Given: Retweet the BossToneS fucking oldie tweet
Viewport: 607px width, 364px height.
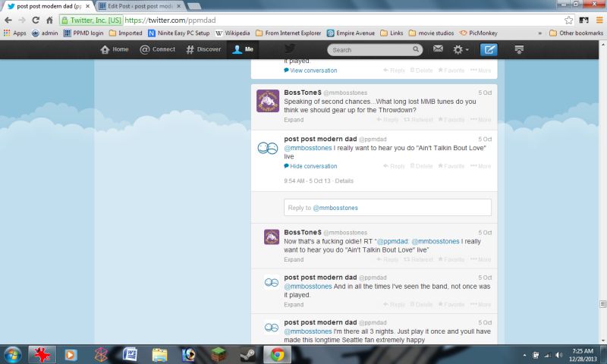Looking at the screenshot, I should click(419, 259).
